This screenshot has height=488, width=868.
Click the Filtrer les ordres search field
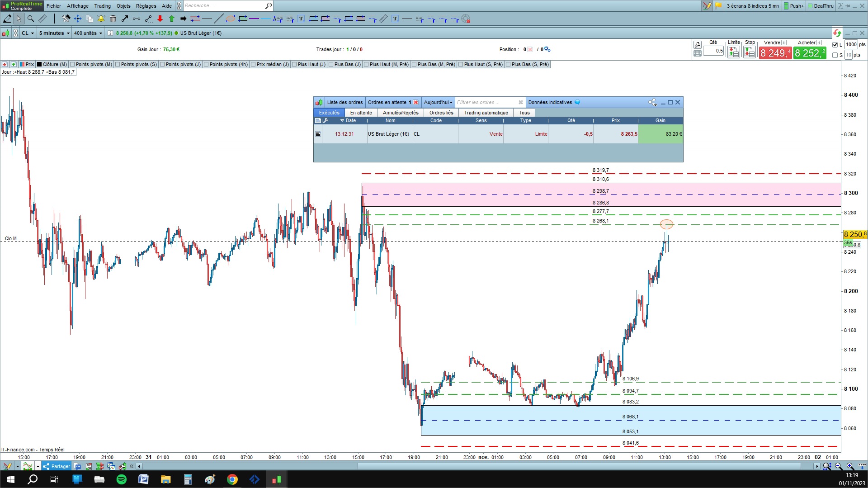486,102
